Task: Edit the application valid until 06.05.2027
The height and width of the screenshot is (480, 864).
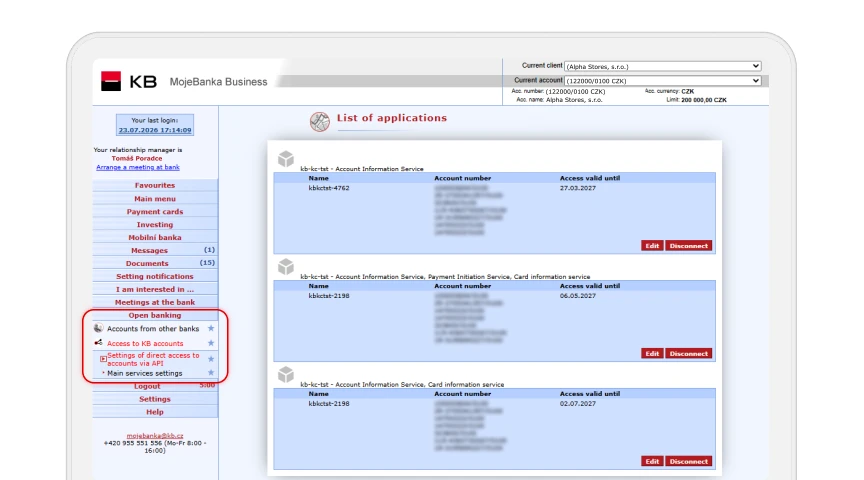Action: (x=652, y=353)
